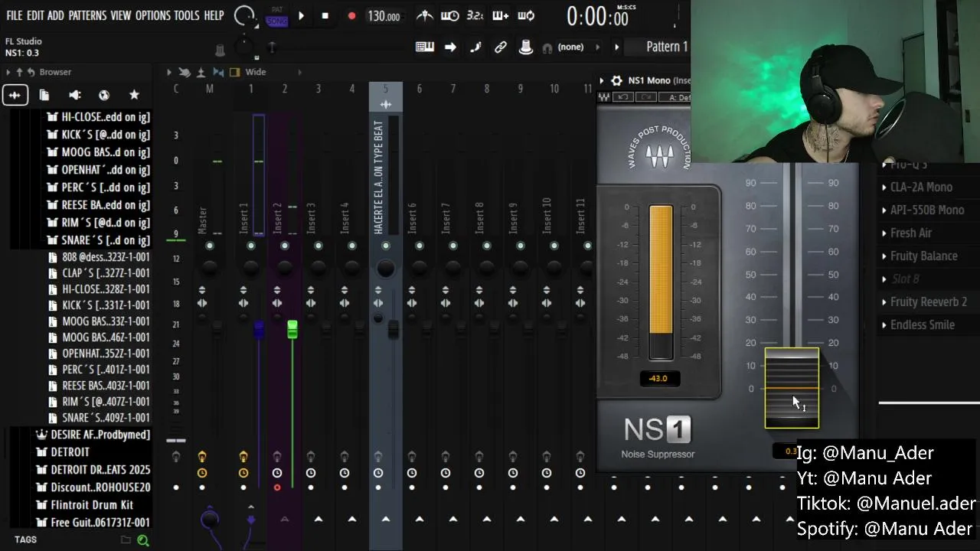Viewport: 980px width, 551px height.
Task: Toggle the Insert 1 mute switch
Action: coord(251,246)
